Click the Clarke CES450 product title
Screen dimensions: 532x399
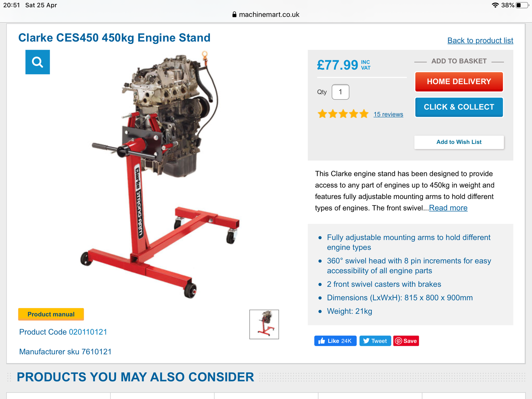coord(114,38)
